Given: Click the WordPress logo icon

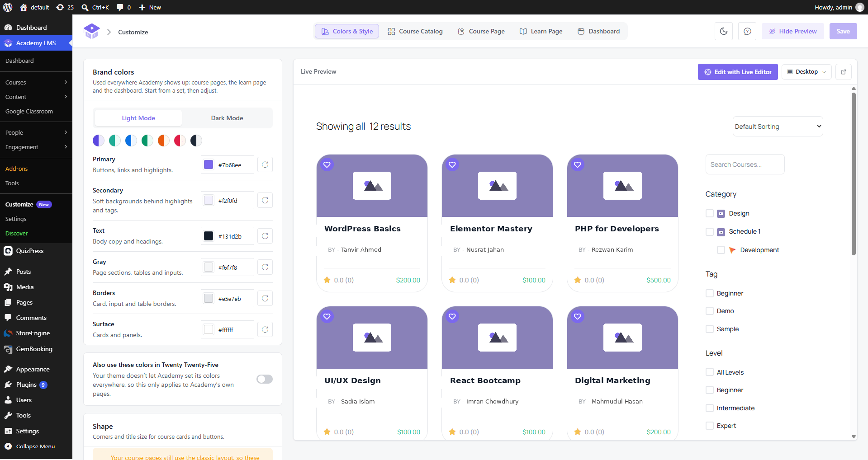Looking at the screenshot, I should [8, 7].
